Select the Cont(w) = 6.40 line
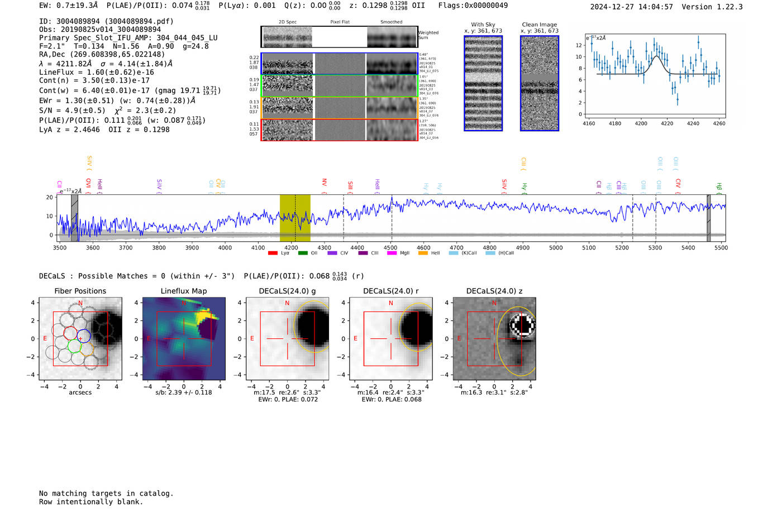 click(130, 90)
